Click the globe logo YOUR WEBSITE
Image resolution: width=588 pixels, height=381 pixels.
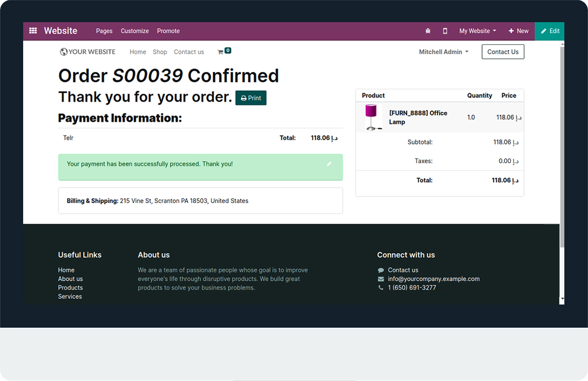click(x=88, y=52)
